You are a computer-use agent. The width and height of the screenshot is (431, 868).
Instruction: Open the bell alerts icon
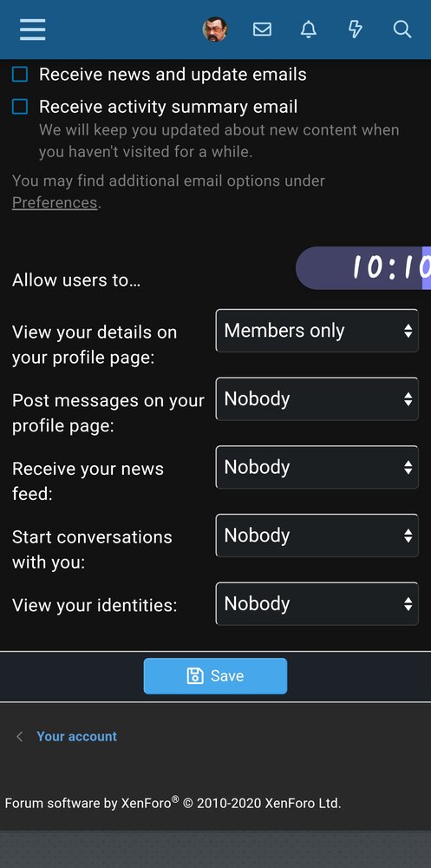(309, 30)
